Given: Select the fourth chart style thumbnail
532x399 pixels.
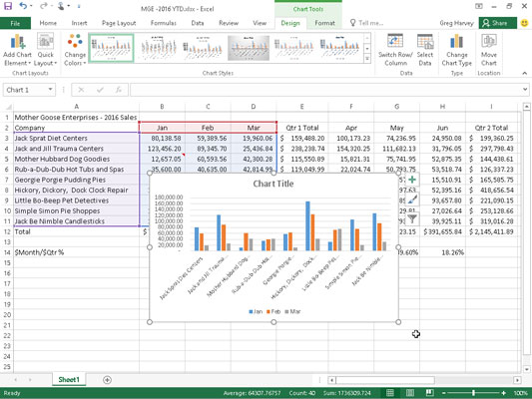Looking at the screenshot, I should [249, 48].
